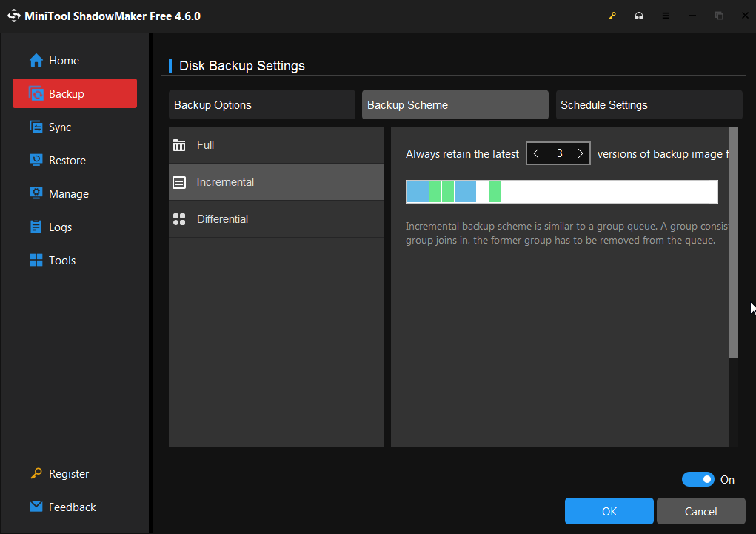Screen dimensions: 756x534
Task: Open Restore page label
Action: (x=67, y=160)
